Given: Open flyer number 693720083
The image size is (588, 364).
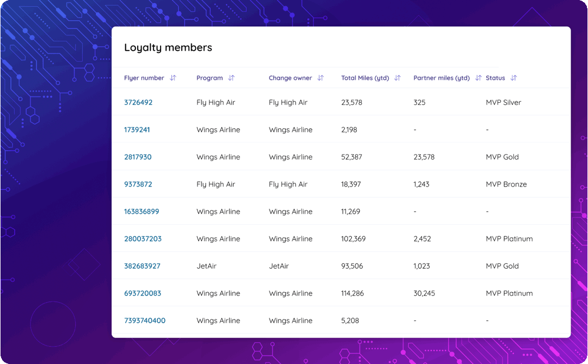Looking at the screenshot, I should (x=143, y=293).
